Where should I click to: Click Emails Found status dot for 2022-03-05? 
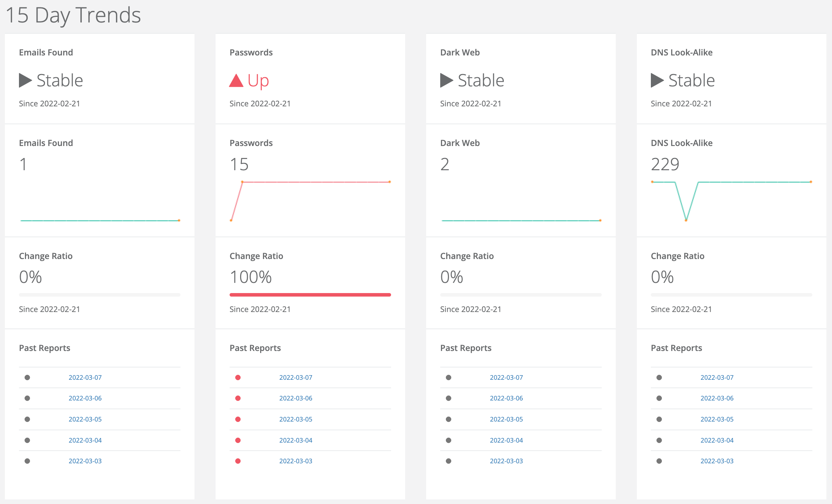pyautogui.click(x=27, y=419)
